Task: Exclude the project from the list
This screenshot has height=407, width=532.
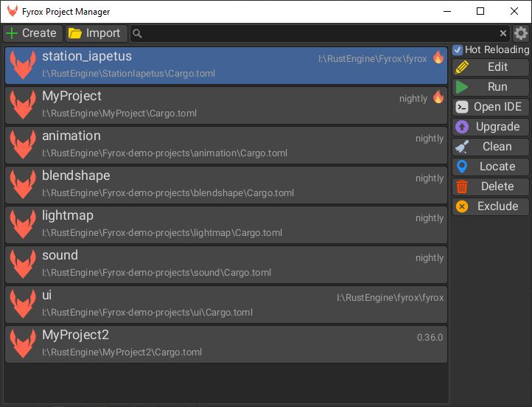Action: 491,206
